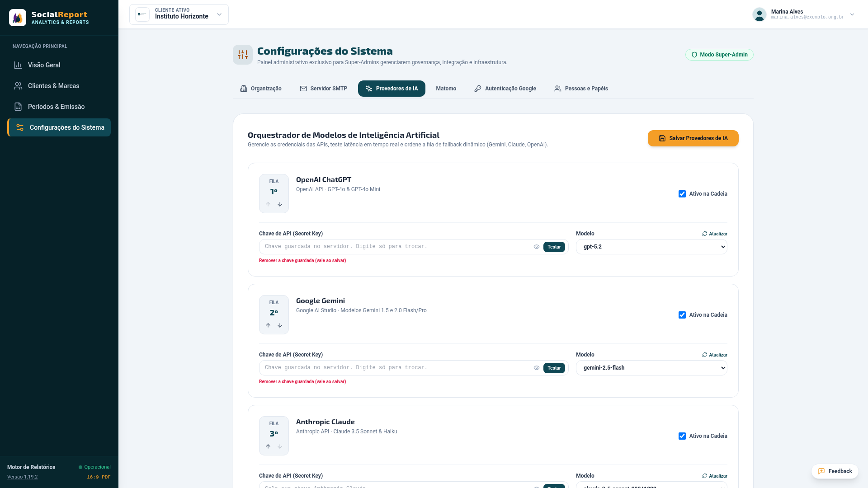Move OpenAI ChatGPT down in queue
The image size is (868, 488).
[280, 204]
